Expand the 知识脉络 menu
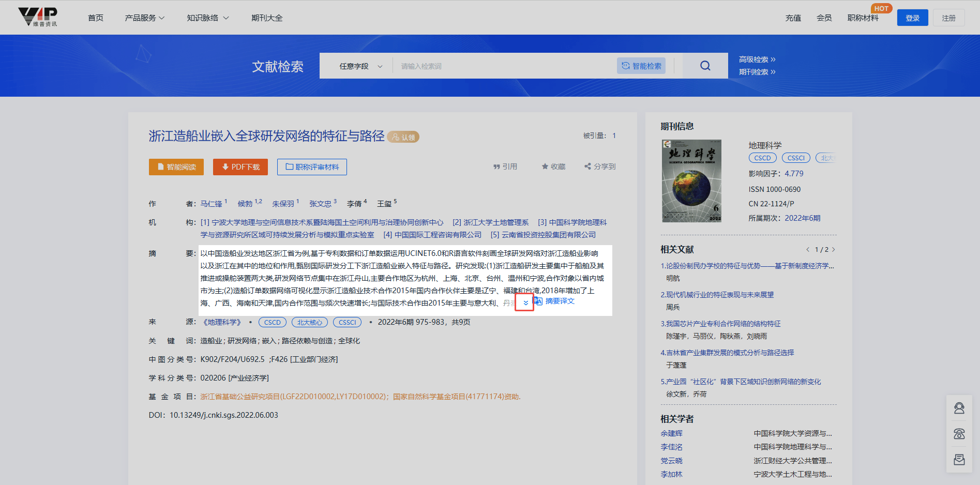This screenshot has height=485, width=980. tap(207, 18)
